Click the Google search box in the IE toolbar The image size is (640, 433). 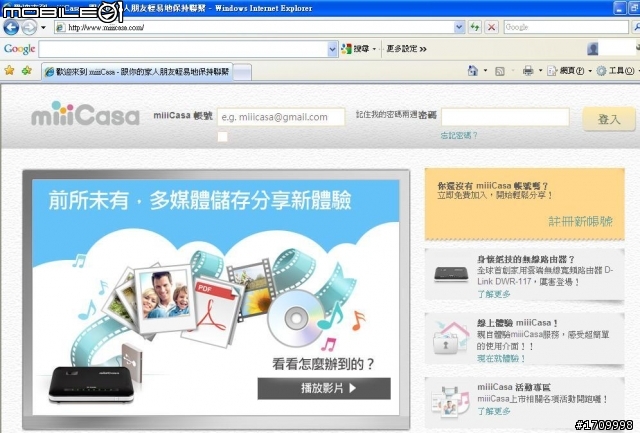566,27
